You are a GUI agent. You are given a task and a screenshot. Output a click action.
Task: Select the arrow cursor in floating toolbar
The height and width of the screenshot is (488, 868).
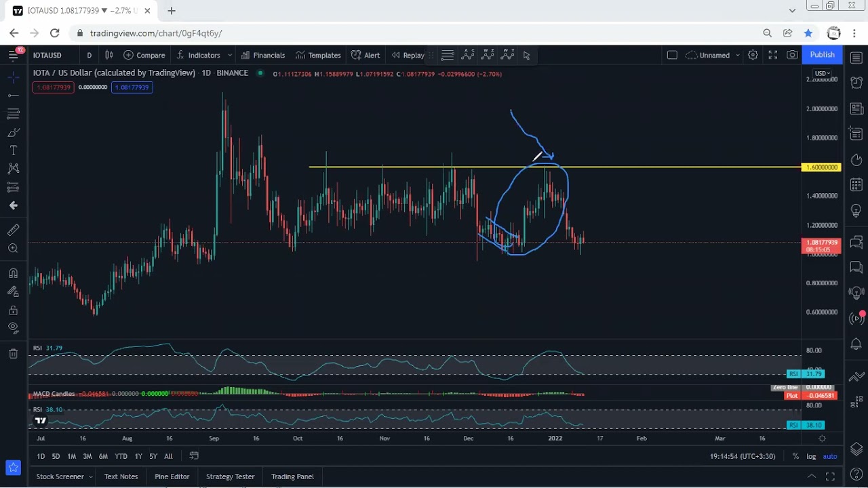pyautogui.click(x=526, y=55)
